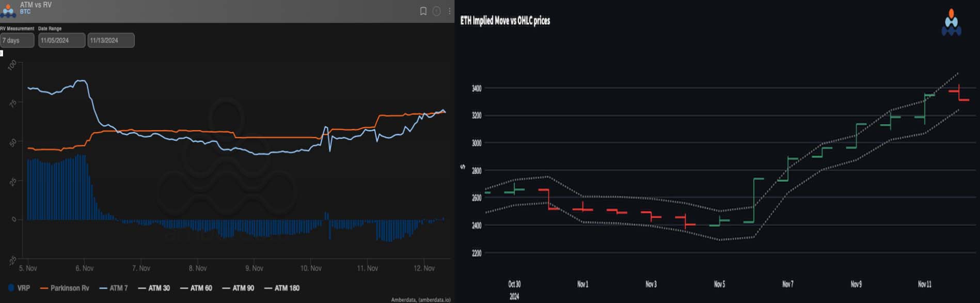
Task: Click the Amberdata (amberdata.io) credit link
Action: click(420, 299)
